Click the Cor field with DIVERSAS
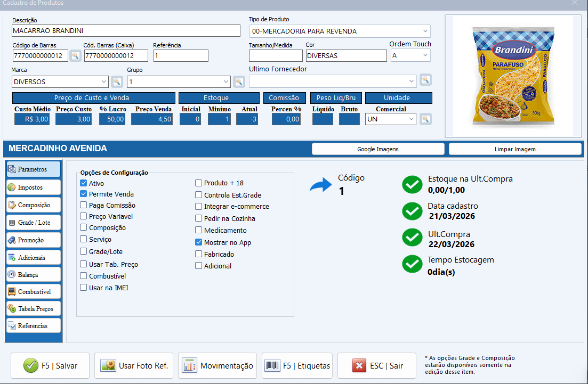 [346, 56]
